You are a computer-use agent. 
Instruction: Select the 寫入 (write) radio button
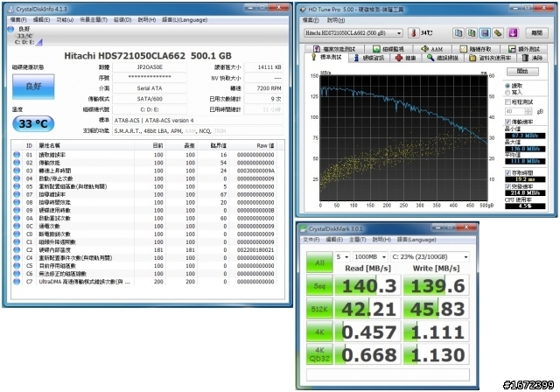coord(507,93)
